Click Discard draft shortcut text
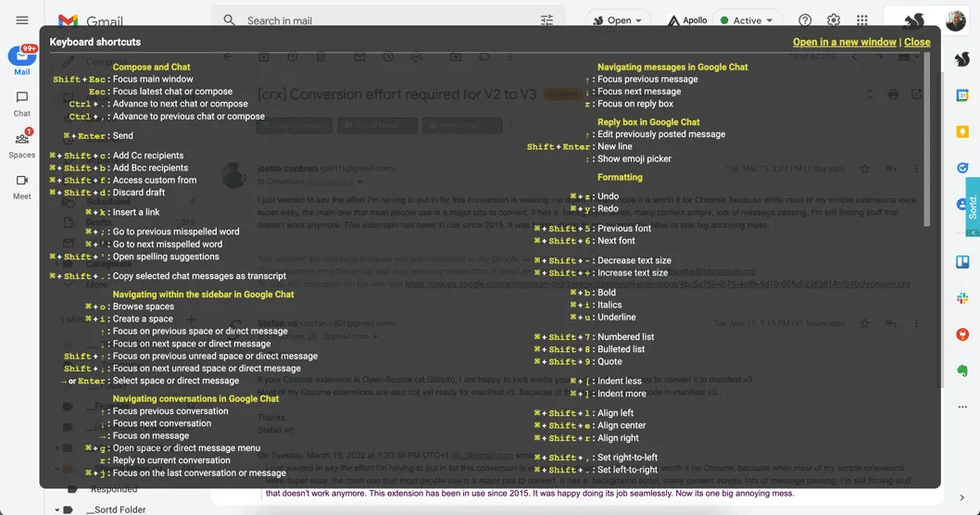Viewport: 980px width, 515px height. tap(139, 193)
